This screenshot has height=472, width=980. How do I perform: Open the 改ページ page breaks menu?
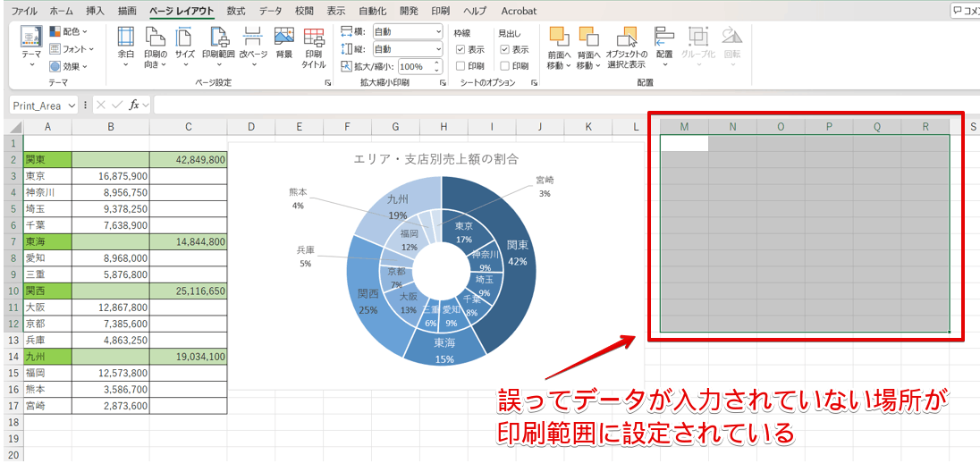click(252, 47)
